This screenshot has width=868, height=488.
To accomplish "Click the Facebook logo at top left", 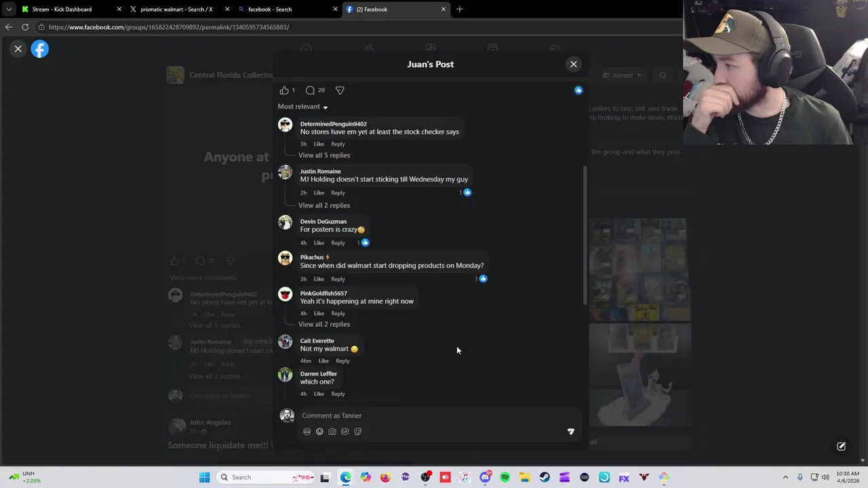I will [x=40, y=49].
